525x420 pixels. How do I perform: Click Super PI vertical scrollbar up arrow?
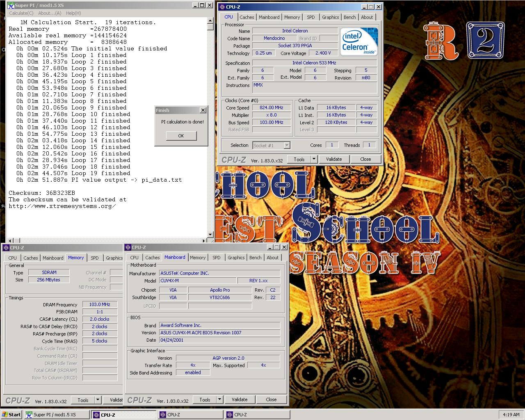(210, 21)
